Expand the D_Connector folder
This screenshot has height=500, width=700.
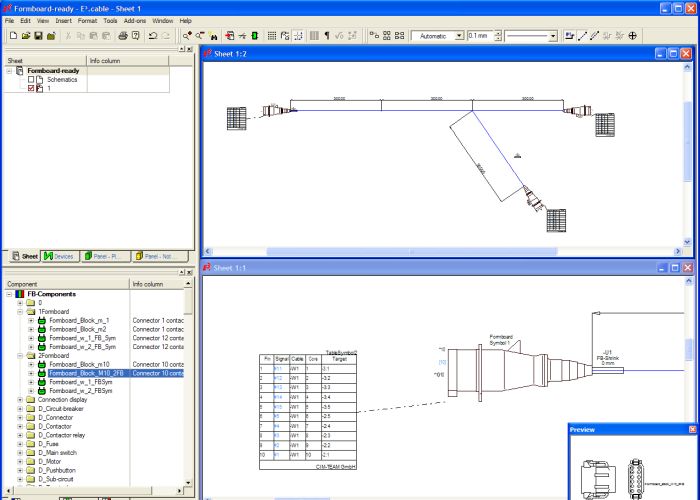21,418
